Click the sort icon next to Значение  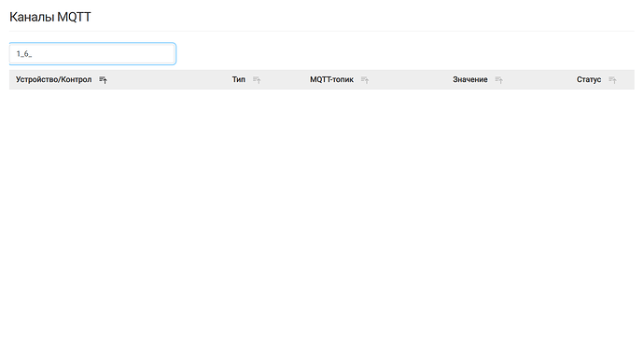tap(499, 80)
